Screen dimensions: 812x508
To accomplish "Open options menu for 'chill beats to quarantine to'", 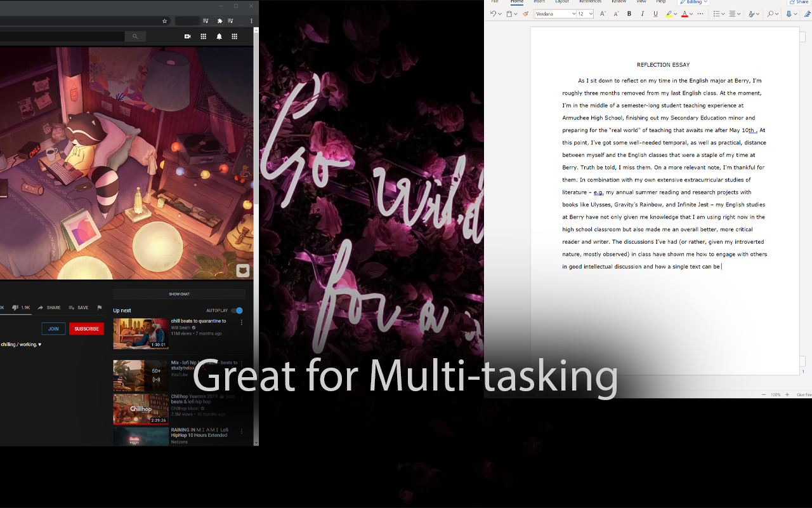I will pos(242,323).
